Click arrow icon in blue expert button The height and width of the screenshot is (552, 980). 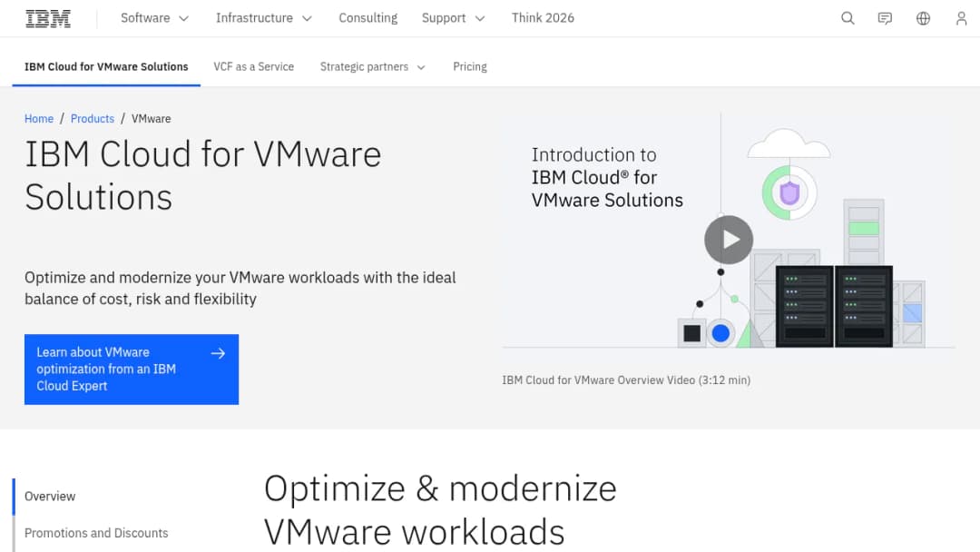click(x=218, y=353)
